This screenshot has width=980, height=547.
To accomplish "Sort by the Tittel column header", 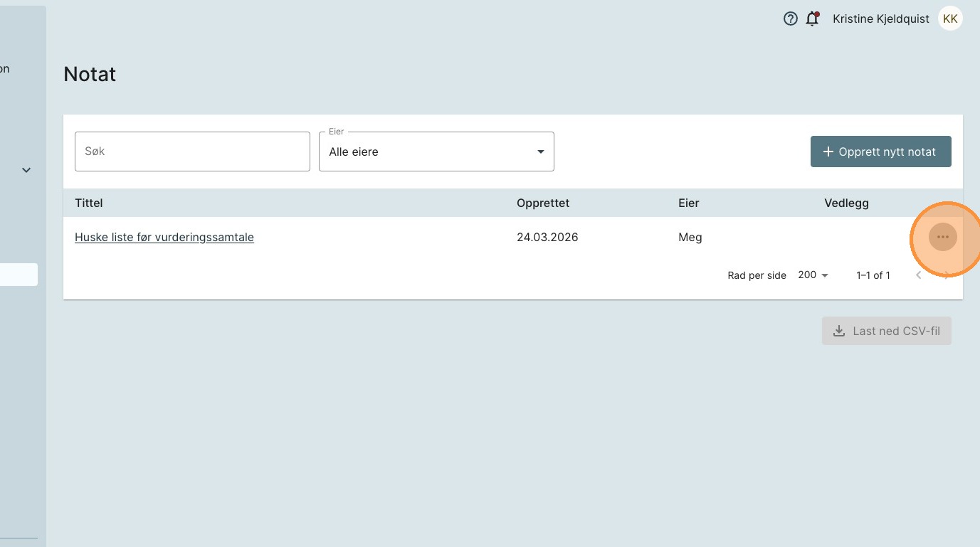I will click(x=89, y=203).
